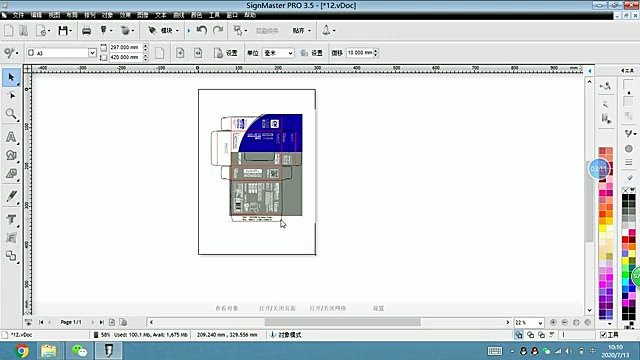Click the 微移 nudge field showing 10.000 mm
The width and height of the screenshot is (640, 360).
(x=360, y=53)
